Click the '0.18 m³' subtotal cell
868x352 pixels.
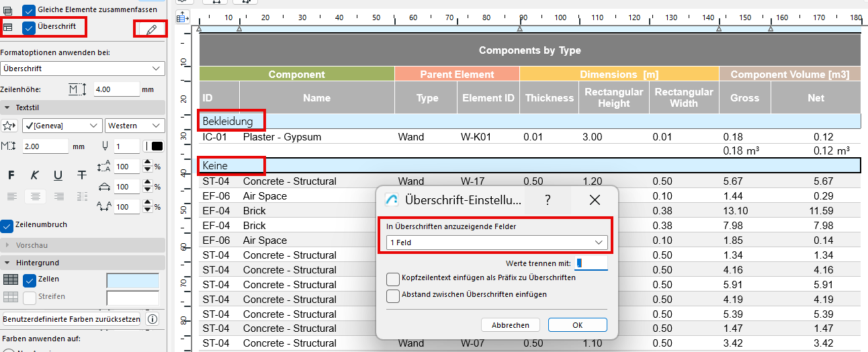click(x=742, y=151)
